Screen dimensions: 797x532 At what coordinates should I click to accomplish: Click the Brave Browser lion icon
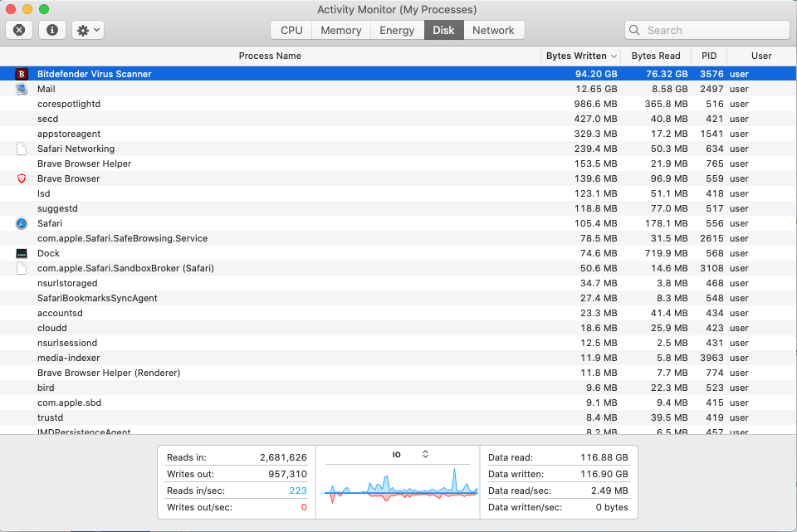pyautogui.click(x=22, y=179)
